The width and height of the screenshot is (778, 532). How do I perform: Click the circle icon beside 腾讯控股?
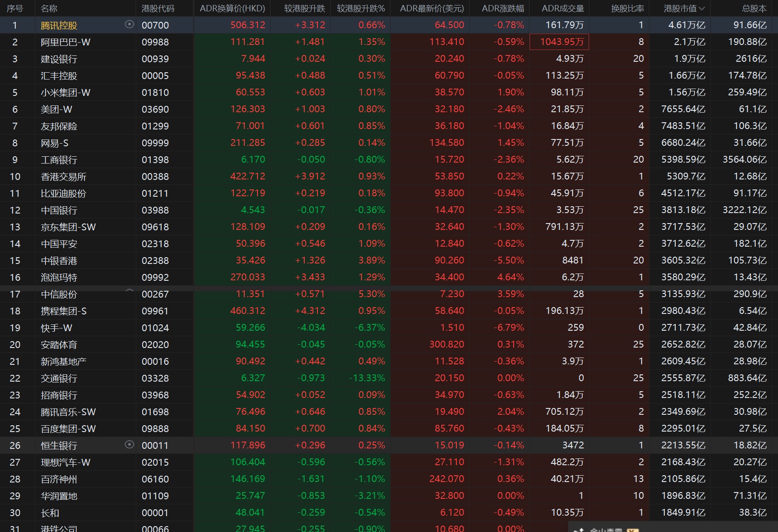pyautogui.click(x=129, y=25)
